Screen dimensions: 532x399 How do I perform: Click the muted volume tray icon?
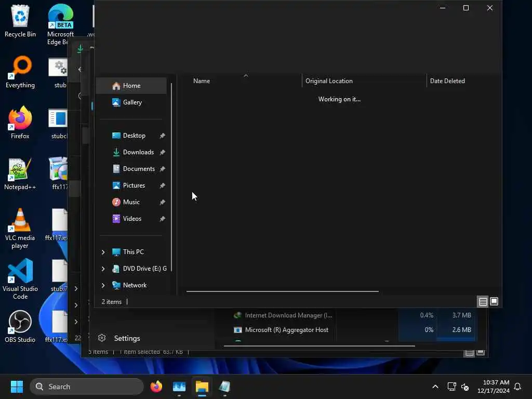point(465,387)
